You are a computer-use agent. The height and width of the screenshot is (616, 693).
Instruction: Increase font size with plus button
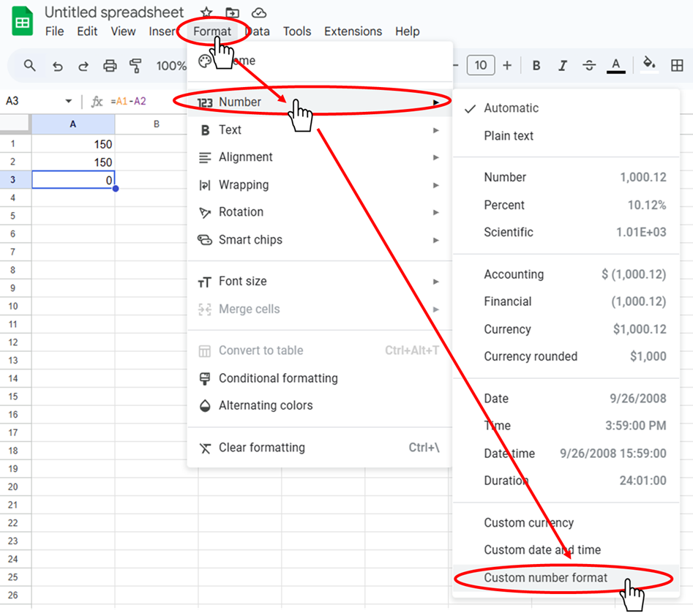click(x=507, y=65)
